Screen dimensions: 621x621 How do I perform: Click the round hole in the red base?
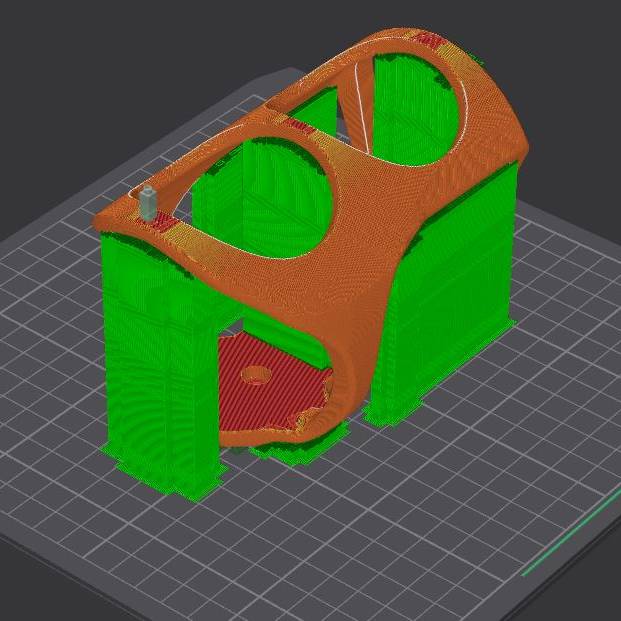click(257, 375)
